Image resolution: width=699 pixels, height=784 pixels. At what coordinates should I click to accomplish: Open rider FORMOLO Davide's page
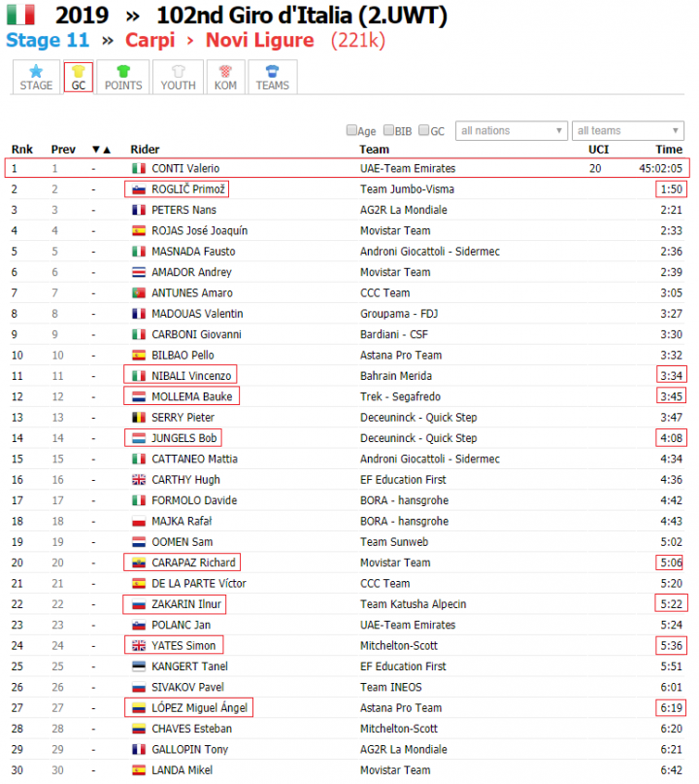[194, 500]
